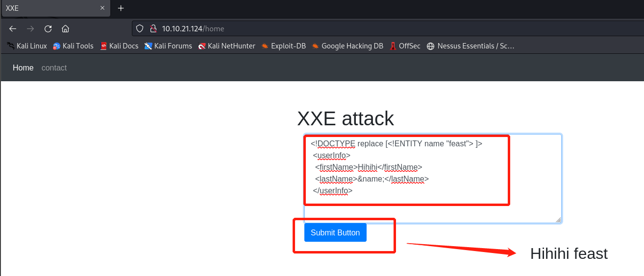Viewport: 644px width, 276px height.
Task: Open the Google Hacking DB bookmark
Action: 347,46
